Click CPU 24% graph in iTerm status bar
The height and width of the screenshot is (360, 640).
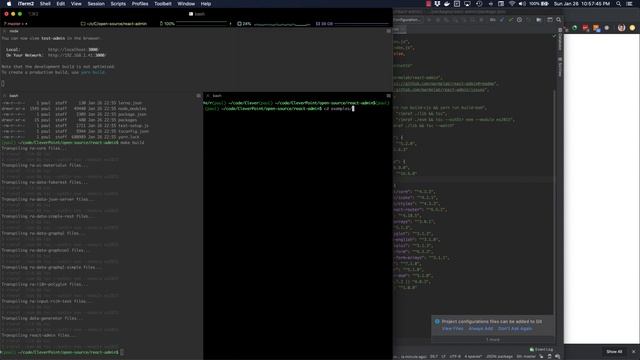point(273,24)
